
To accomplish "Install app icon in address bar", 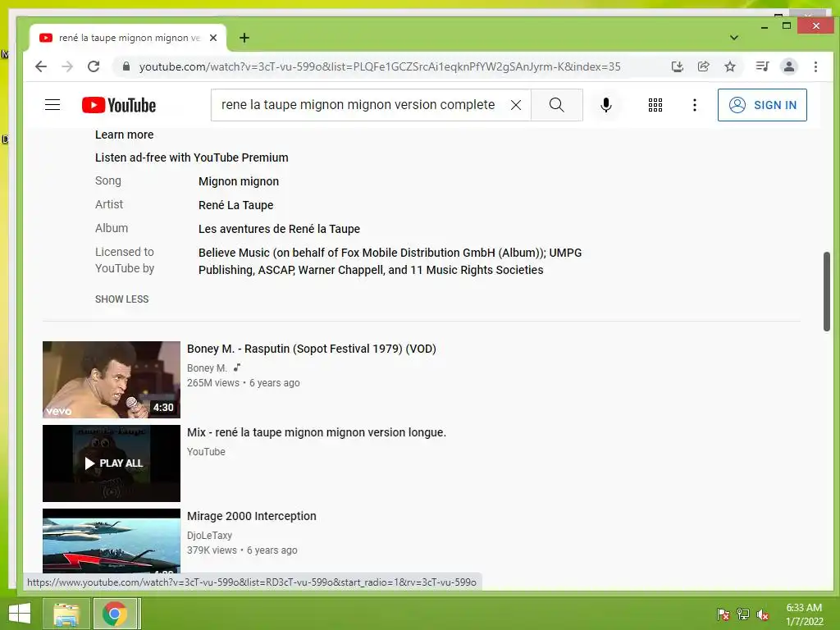I will [677, 66].
